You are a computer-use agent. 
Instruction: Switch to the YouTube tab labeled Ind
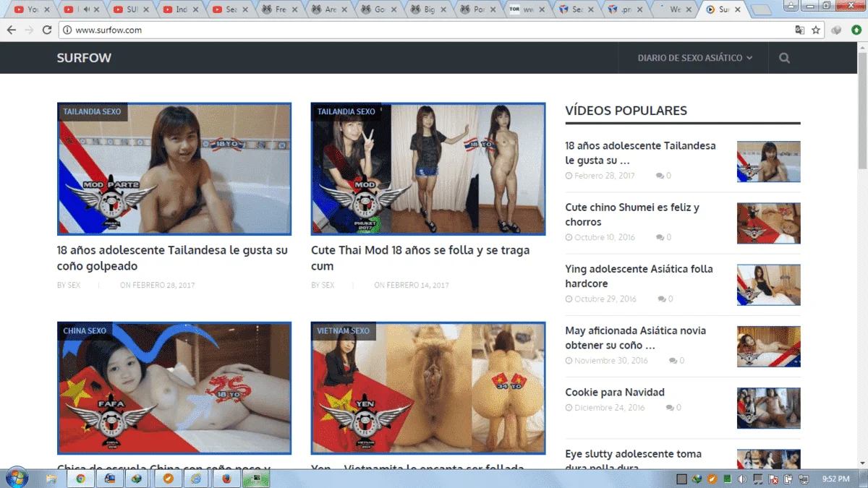click(181, 9)
